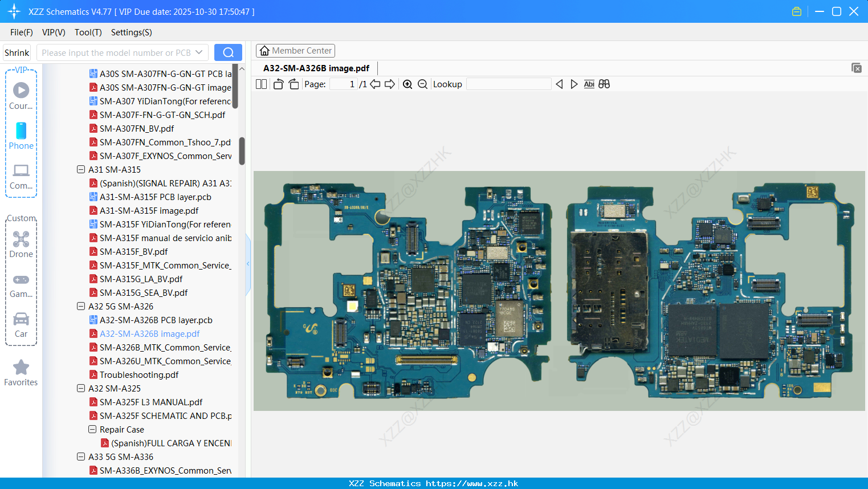This screenshot has width=868, height=489.
Task: Open SM-A307FN_BV.pdf
Action: point(137,128)
